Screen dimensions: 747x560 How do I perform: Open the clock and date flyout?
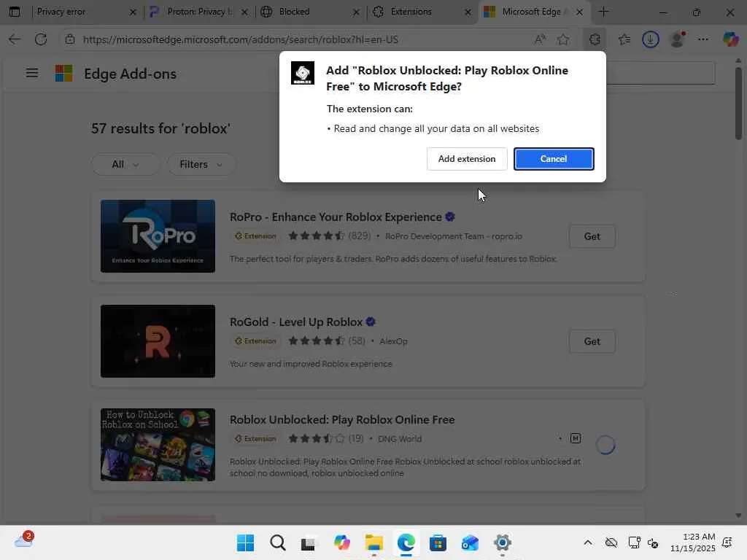pos(693,542)
